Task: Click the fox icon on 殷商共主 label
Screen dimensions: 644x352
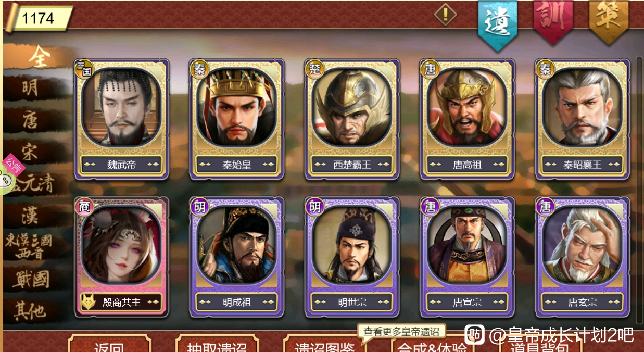Action: click(x=89, y=303)
